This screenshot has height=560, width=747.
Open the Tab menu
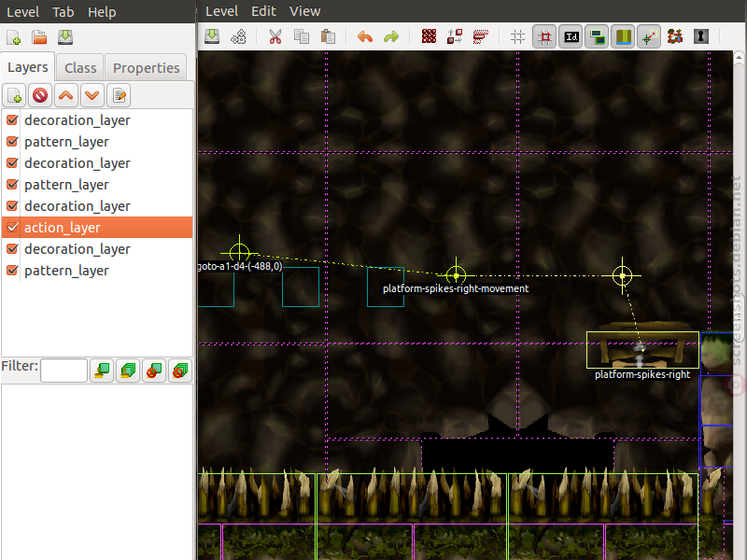[x=63, y=12]
